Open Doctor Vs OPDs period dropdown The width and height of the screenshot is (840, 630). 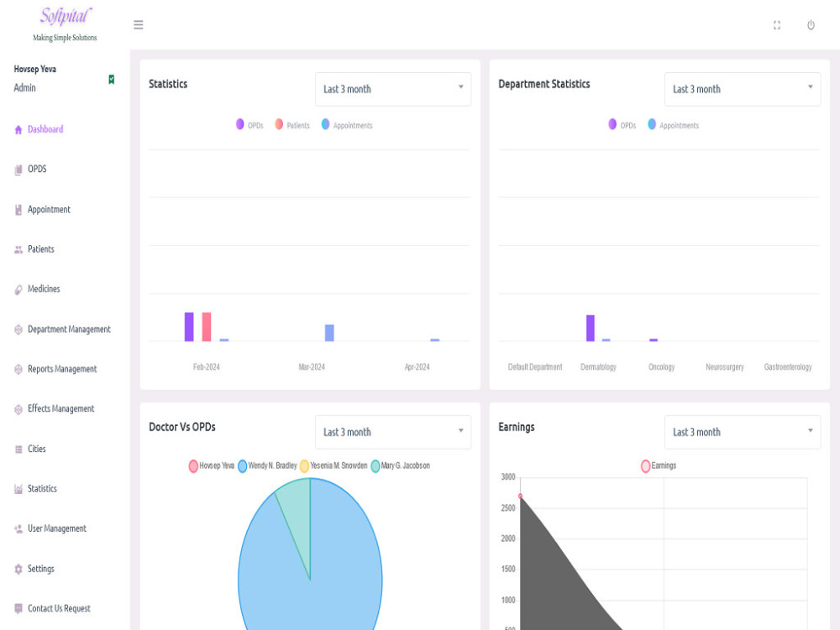click(x=393, y=432)
